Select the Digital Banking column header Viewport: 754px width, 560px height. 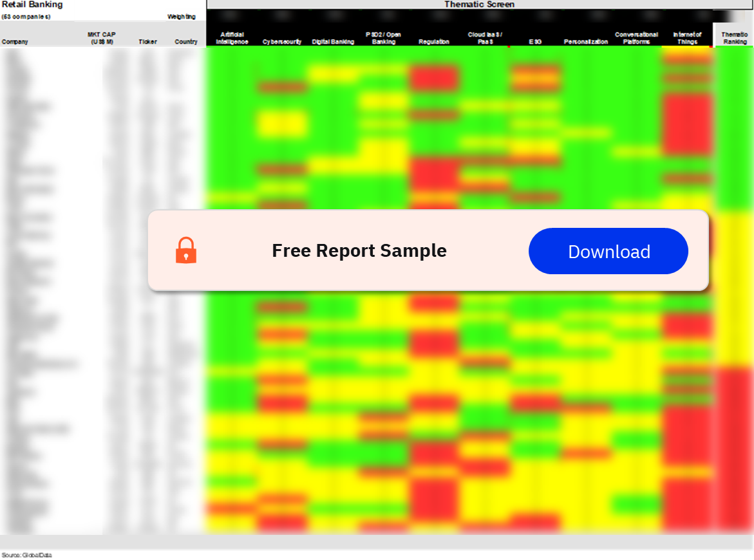(x=333, y=42)
